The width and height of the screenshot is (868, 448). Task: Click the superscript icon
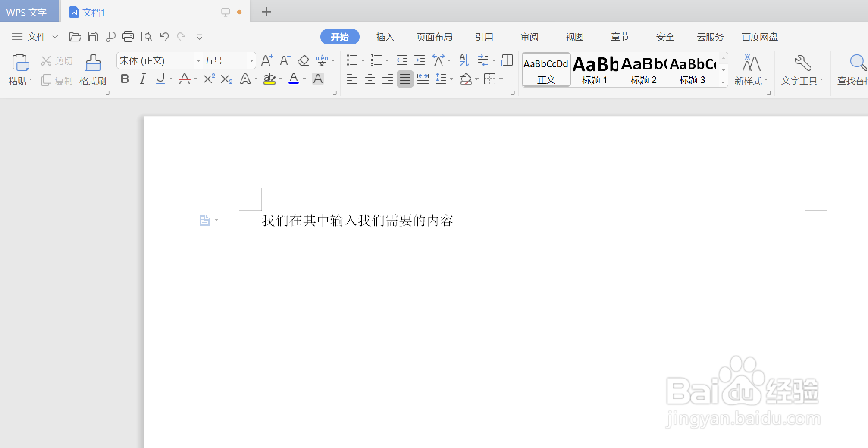pyautogui.click(x=208, y=79)
